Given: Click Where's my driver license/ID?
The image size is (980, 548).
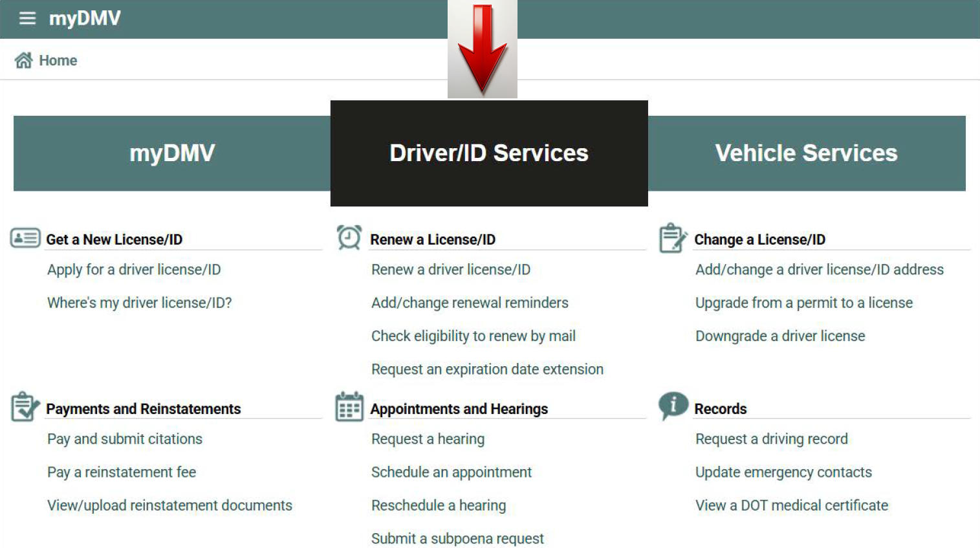Looking at the screenshot, I should point(140,302).
